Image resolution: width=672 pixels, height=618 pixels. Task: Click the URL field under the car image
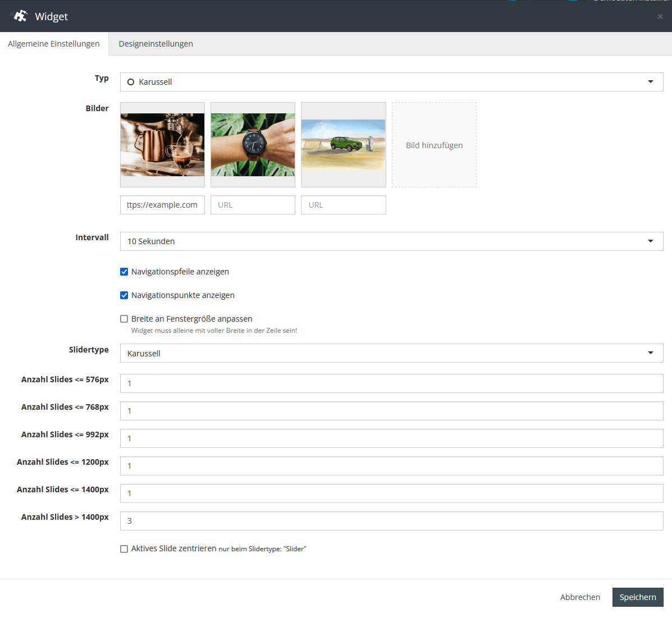pos(343,205)
